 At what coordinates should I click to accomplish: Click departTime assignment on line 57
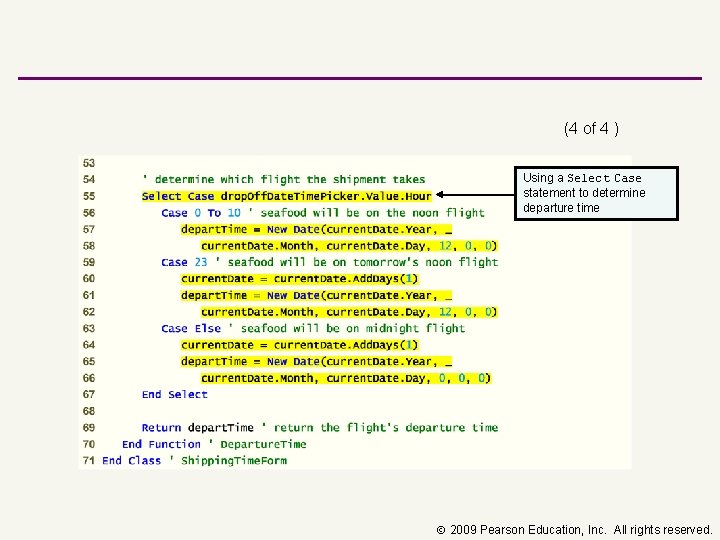click(316, 230)
